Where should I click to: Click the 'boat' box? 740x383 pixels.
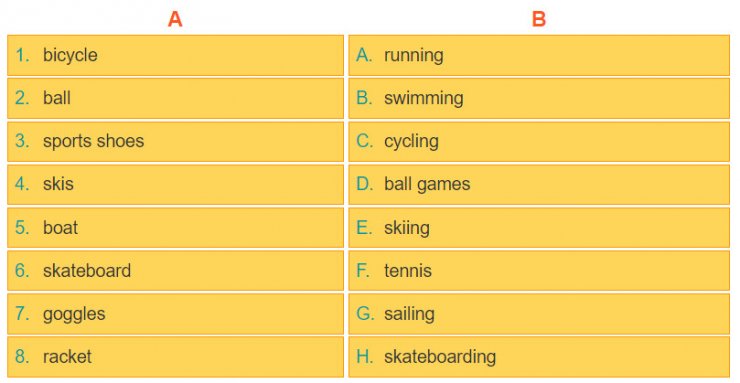[175, 227]
